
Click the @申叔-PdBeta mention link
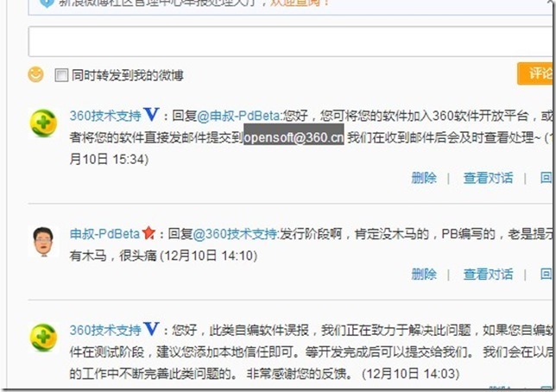click(239, 116)
